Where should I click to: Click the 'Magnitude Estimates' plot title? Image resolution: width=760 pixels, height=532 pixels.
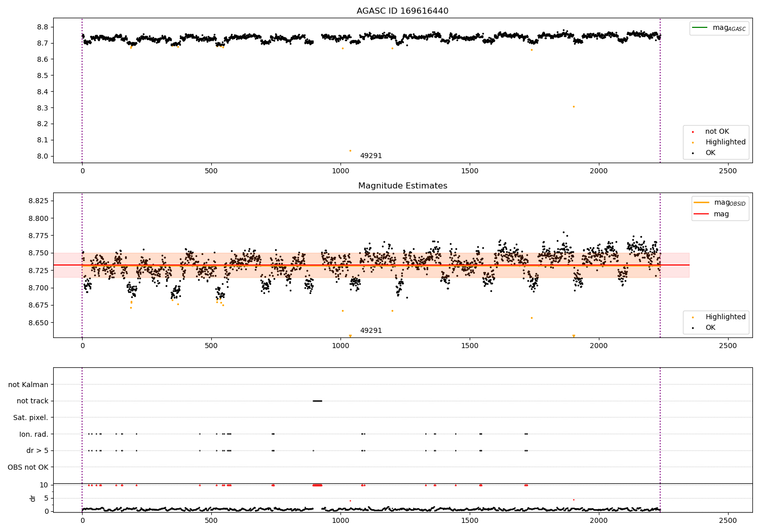[402, 186]
